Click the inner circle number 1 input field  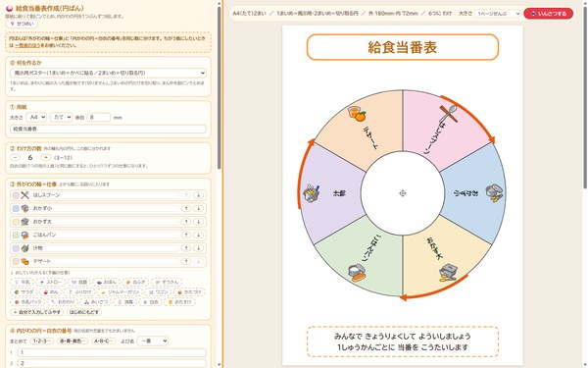pyautogui.click(x=112, y=352)
